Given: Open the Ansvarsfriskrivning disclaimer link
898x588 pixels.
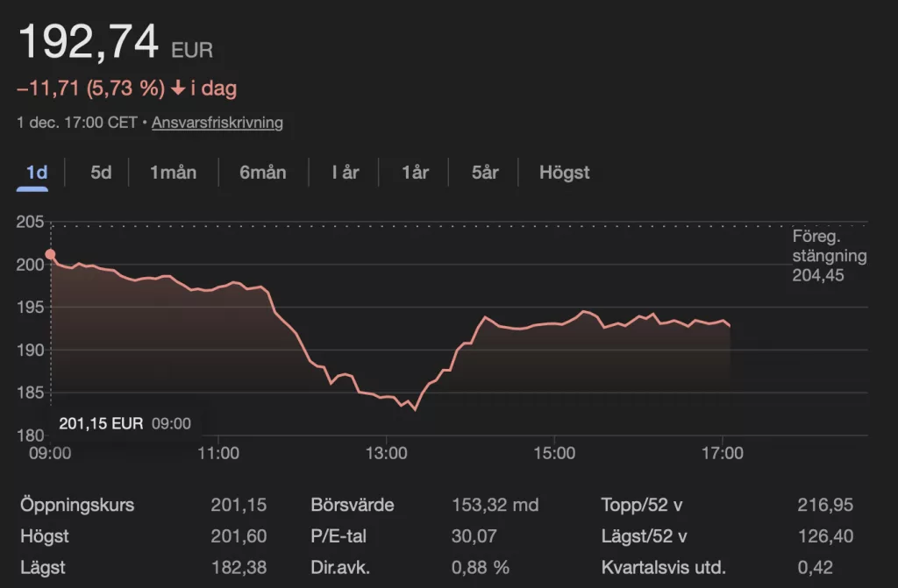Looking at the screenshot, I should pyautogui.click(x=217, y=123).
